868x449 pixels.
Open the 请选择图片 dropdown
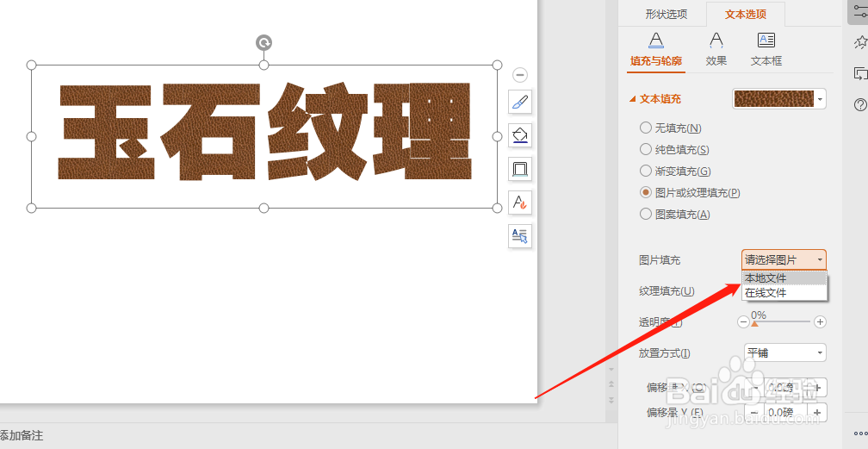pyautogui.click(x=784, y=260)
